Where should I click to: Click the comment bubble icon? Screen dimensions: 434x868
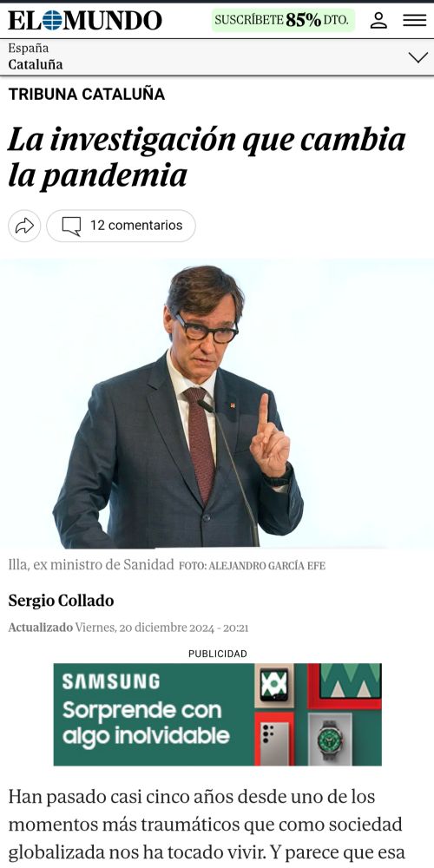(71, 226)
